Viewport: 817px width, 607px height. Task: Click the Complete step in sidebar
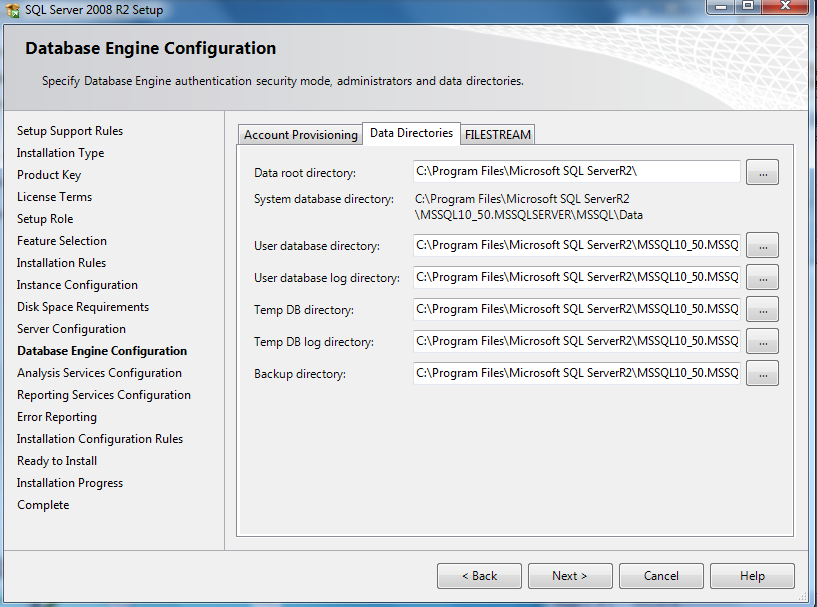click(43, 505)
